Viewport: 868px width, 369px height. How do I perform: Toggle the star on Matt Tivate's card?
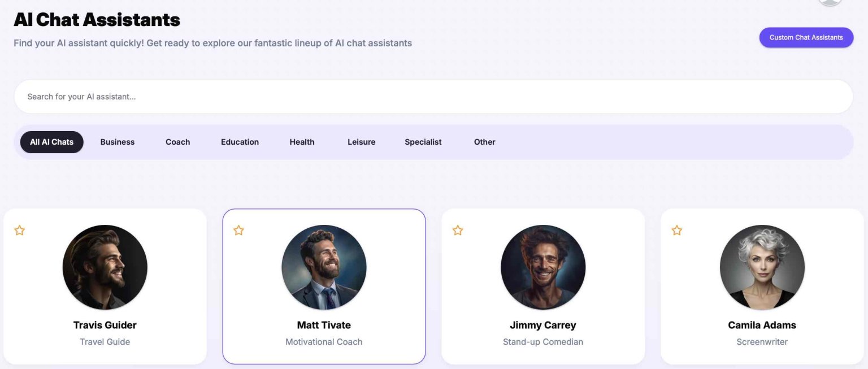(238, 230)
